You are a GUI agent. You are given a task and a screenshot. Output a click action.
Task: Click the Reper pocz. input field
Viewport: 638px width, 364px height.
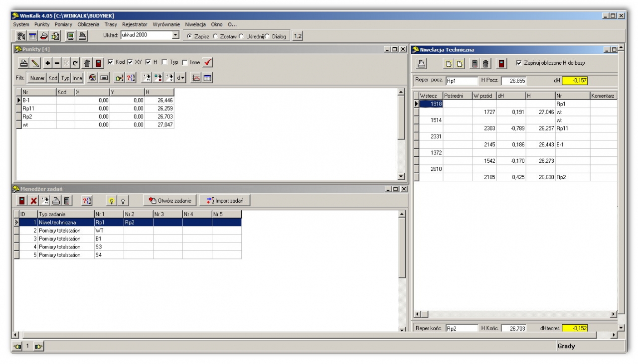(461, 81)
